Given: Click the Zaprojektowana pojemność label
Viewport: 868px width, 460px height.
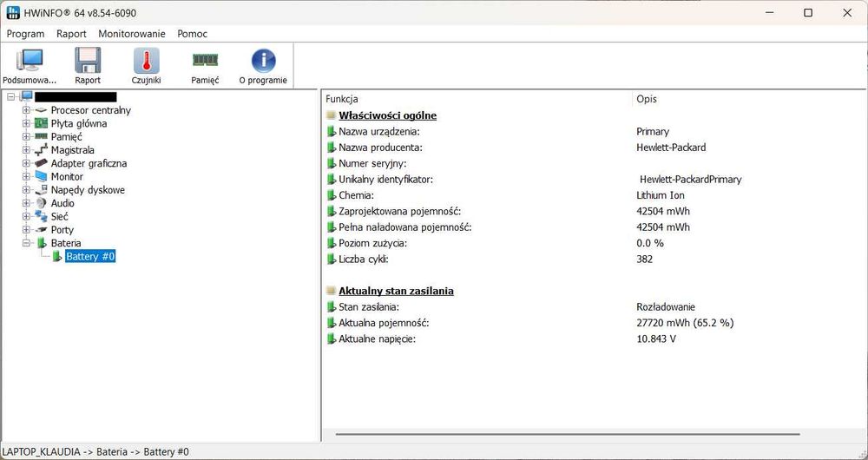Looking at the screenshot, I should [399, 212].
